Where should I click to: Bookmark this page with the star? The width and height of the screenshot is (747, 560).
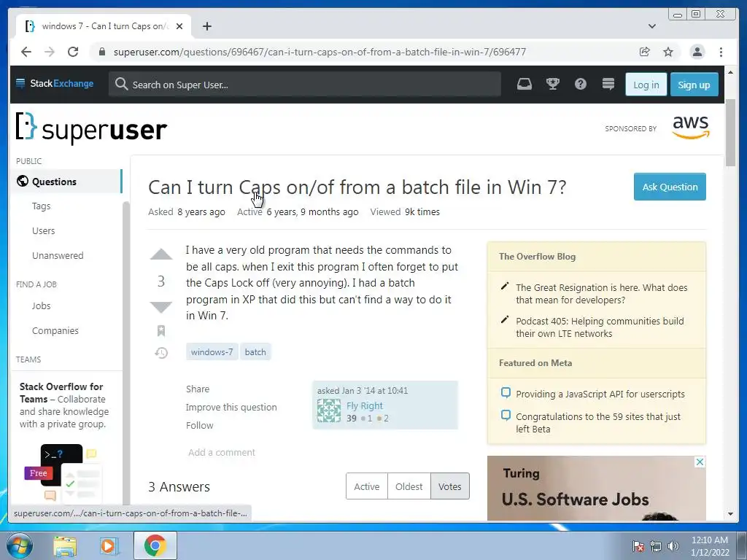(x=668, y=52)
